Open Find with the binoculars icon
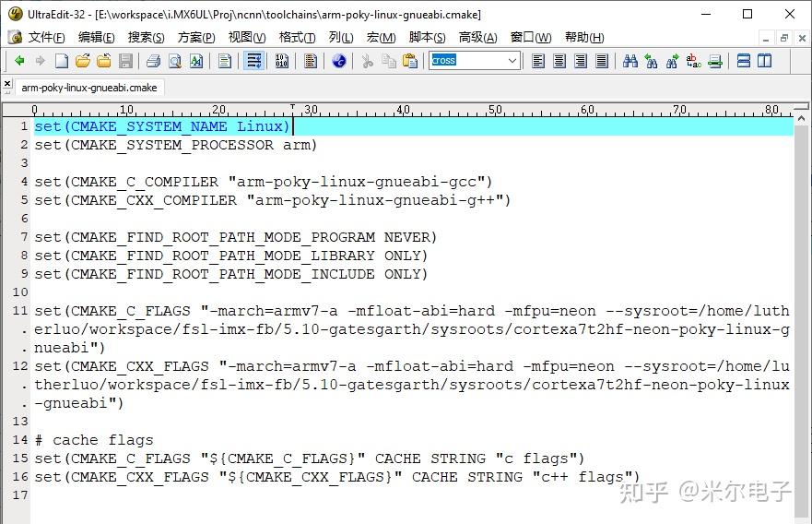Image resolution: width=812 pixels, height=524 pixels. [630, 61]
